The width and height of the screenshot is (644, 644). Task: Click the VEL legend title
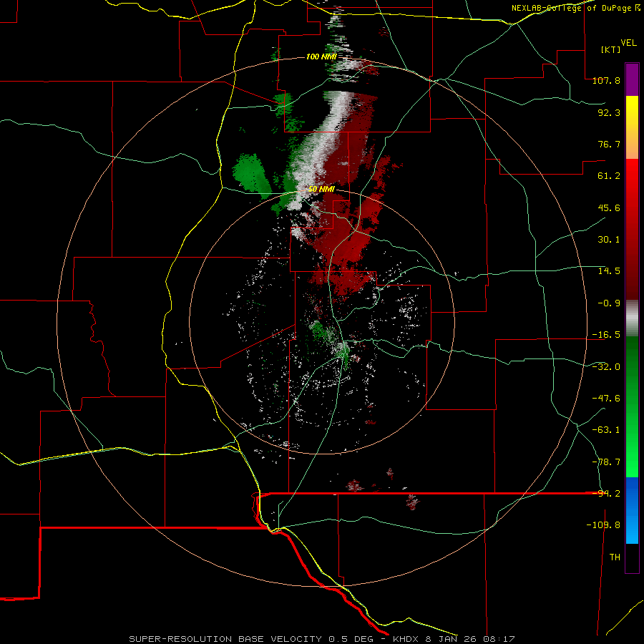pyautogui.click(x=628, y=43)
